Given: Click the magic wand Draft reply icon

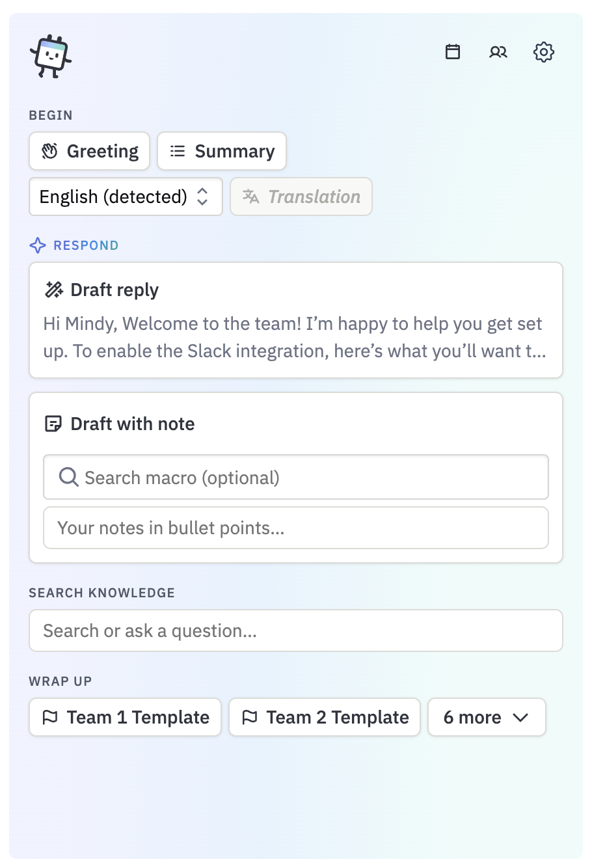Looking at the screenshot, I should pos(53,290).
